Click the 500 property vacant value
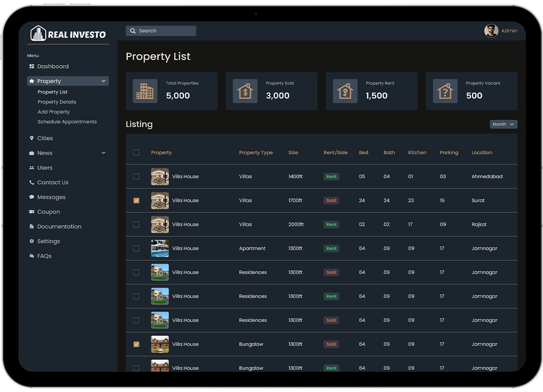Image resolution: width=543 pixels, height=392 pixels. 474,96
